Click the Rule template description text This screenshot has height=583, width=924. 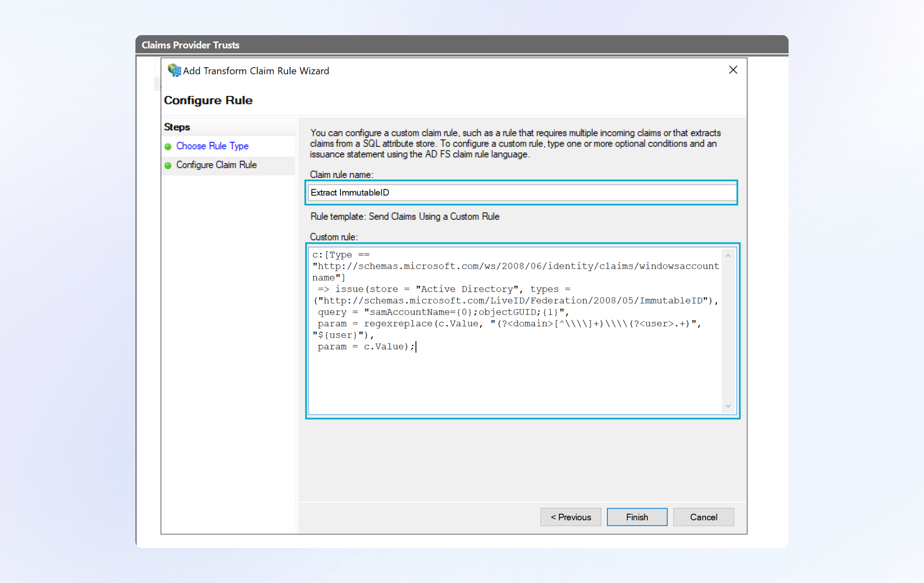(405, 217)
